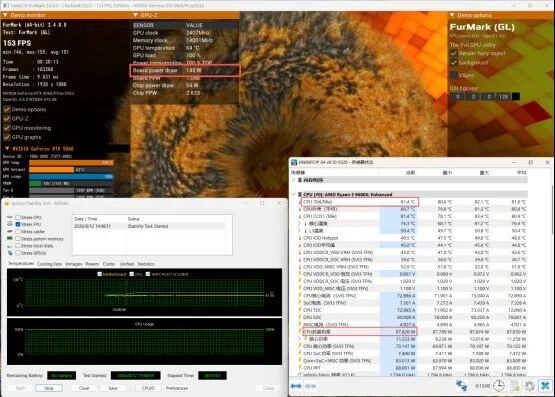Click GSI bgcolor alpha field showing 128
This screenshot has height=397, width=555.
tap(503, 97)
